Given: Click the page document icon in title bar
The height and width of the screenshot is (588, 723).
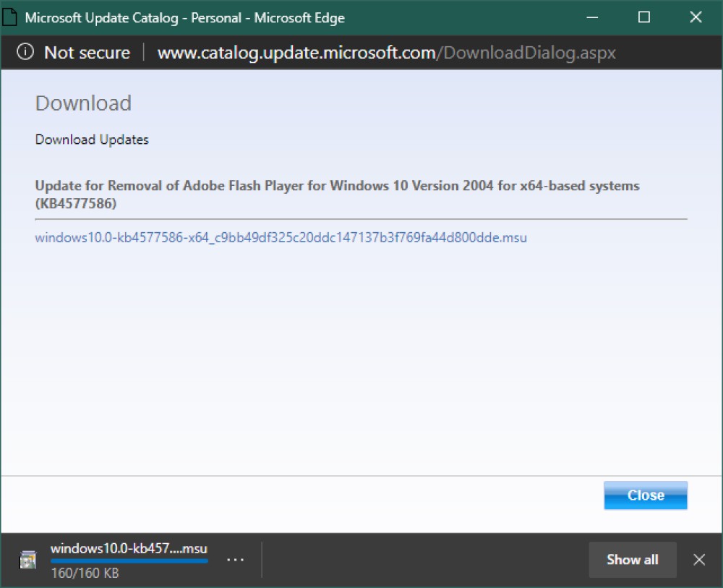Looking at the screenshot, I should click(x=9, y=17).
